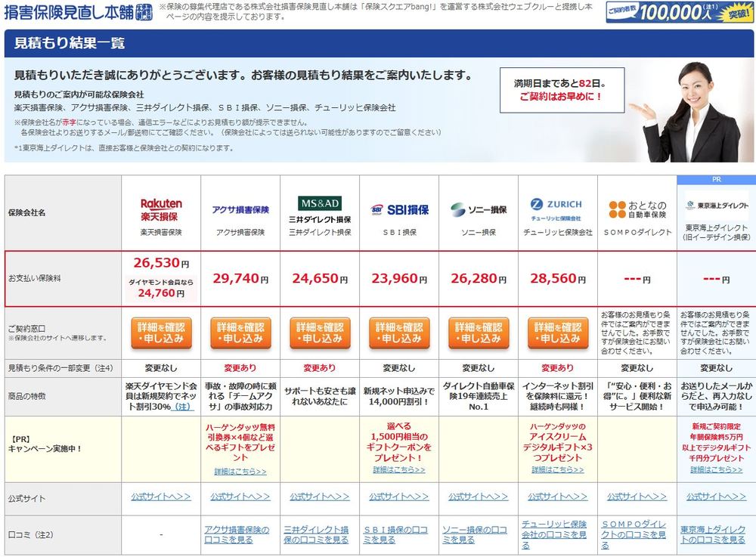The width and height of the screenshot is (756, 557).
Task: Click the 損害保険見直し本舗 site logo
Action: (x=78, y=11)
